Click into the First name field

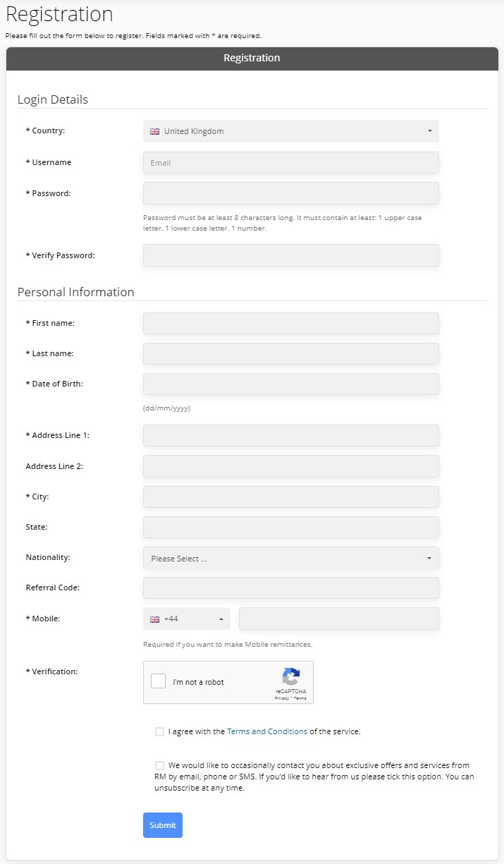(291, 323)
